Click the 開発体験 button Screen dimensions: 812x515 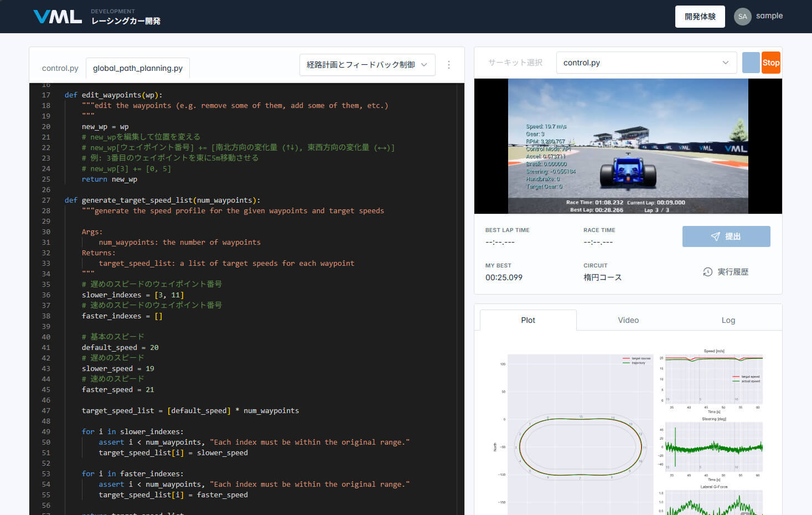700,16
